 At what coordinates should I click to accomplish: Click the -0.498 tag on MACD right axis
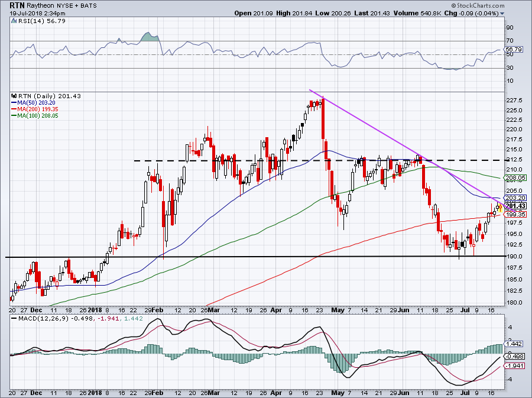(x=515, y=356)
